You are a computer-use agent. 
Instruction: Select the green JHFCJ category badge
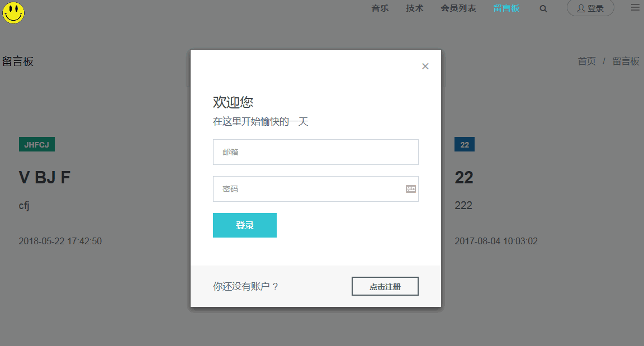36,144
